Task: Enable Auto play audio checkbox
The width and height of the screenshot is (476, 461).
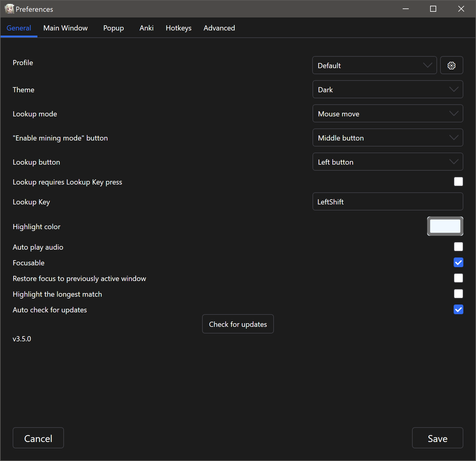Action: (458, 247)
